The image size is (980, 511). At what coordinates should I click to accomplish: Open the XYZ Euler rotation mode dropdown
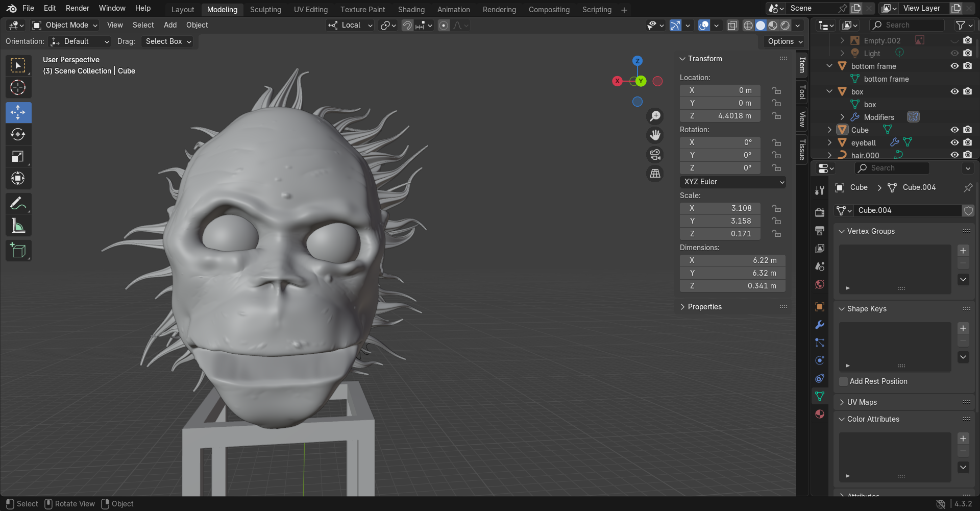click(x=732, y=182)
